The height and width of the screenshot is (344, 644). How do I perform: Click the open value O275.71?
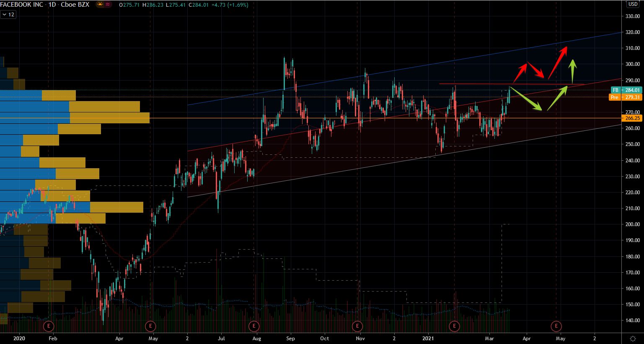[x=130, y=5]
